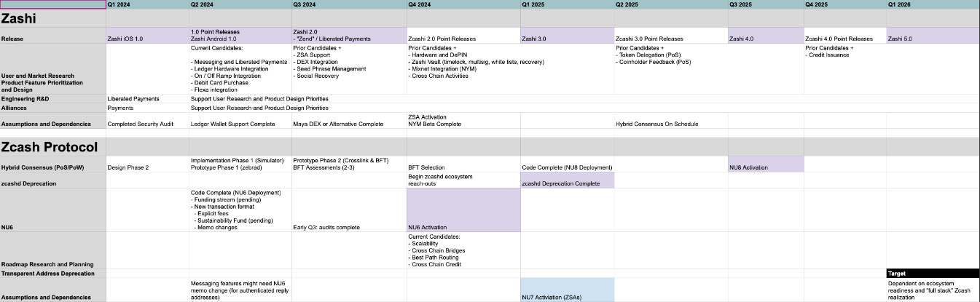Click Payments cell in the Alliances row

147,107
